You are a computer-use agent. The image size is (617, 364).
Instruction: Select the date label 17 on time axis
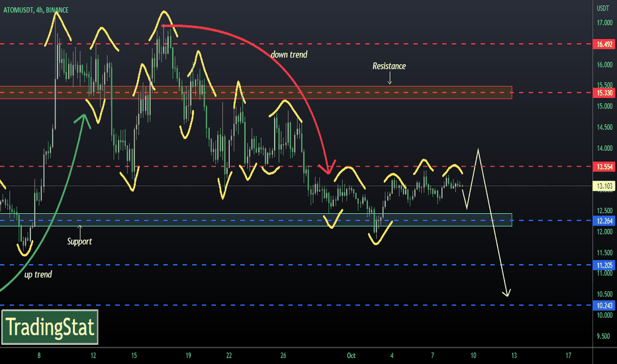tap(568, 356)
